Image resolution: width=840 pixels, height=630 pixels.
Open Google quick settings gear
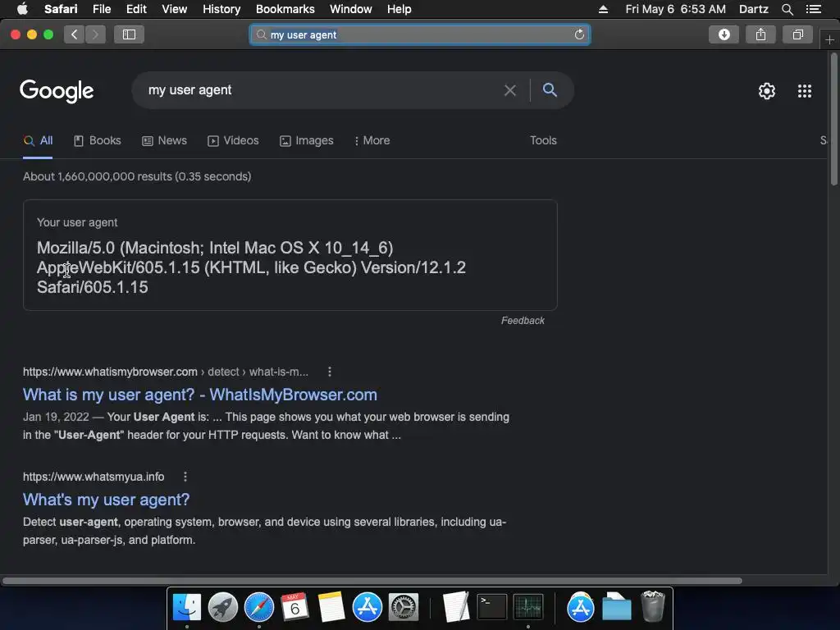767,91
